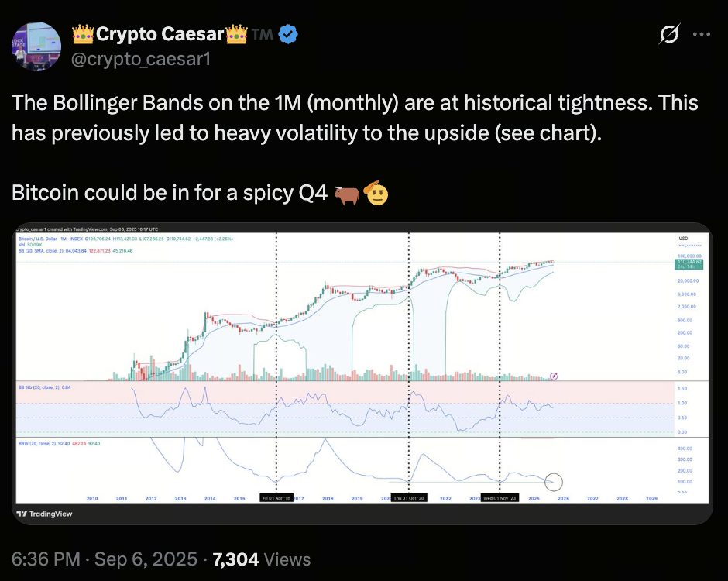The width and height of the screenshot is (728, 581).
Task: Open the Grok slashed-circle icon
Action: pos(669,34)
